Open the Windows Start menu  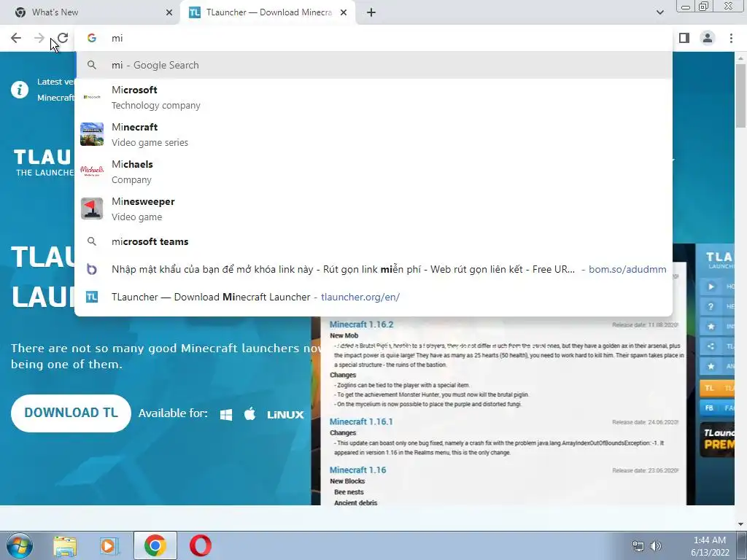20,545
